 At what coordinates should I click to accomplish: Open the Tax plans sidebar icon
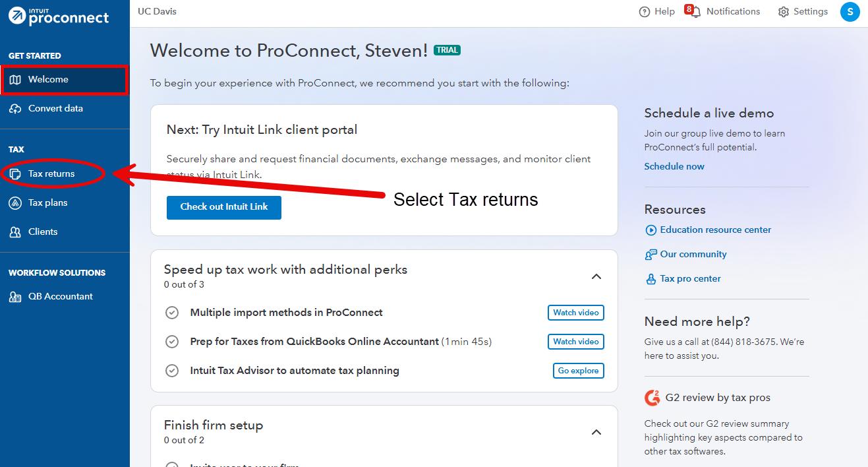click(15, 203)
